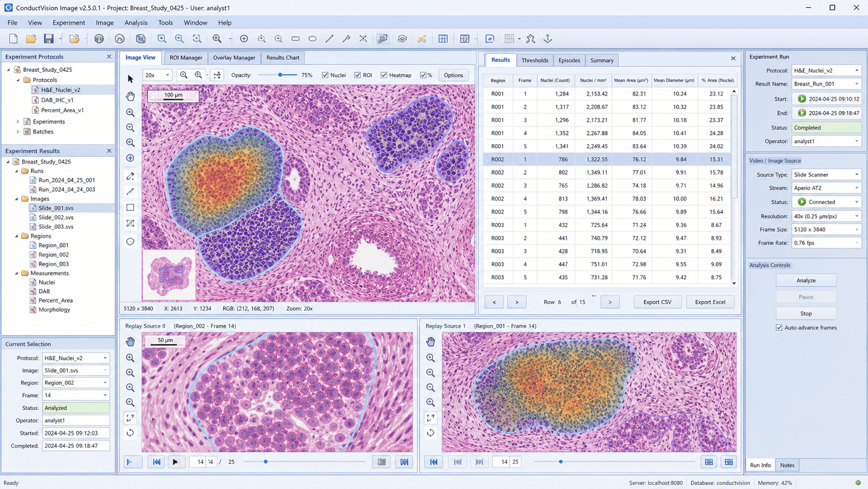Click the New file icon in the main toolbar

(13, 39)
